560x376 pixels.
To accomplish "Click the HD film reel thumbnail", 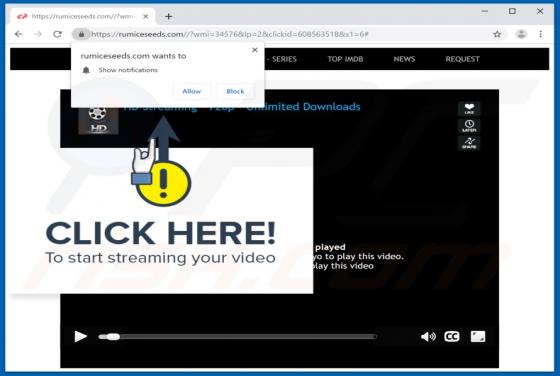I will (98, 121).
